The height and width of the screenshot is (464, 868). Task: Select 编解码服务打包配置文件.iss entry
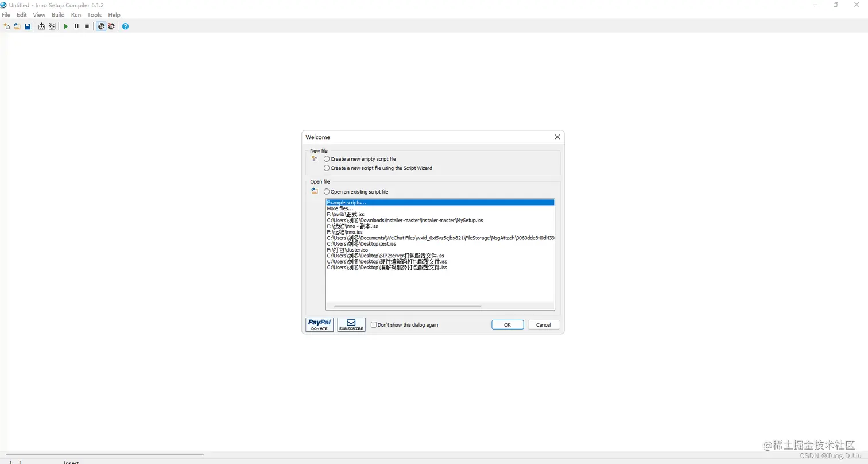coord(440,268)
